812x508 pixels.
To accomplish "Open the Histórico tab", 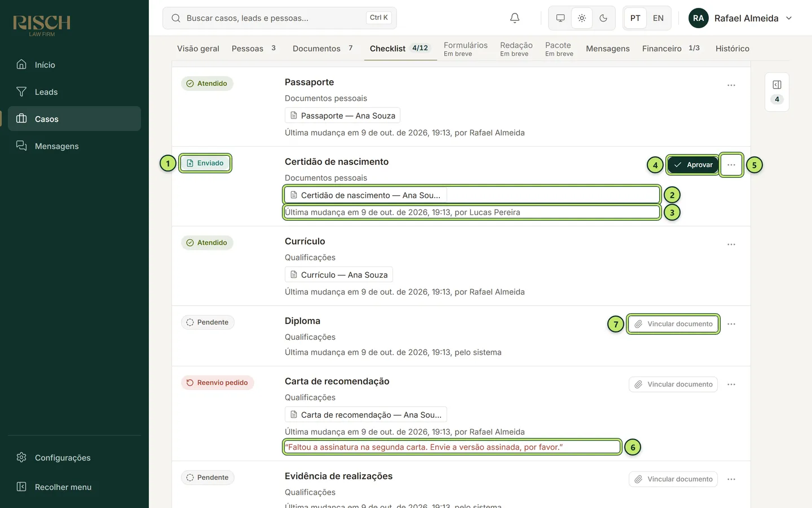I will pyautogui.click(x=732, y=49).
